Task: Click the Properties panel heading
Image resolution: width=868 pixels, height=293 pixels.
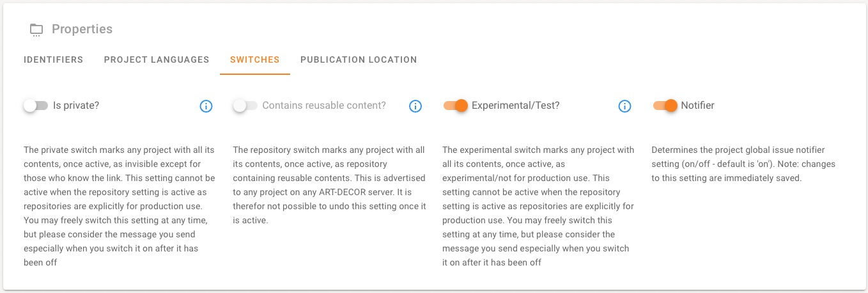Action: [82, 29]
